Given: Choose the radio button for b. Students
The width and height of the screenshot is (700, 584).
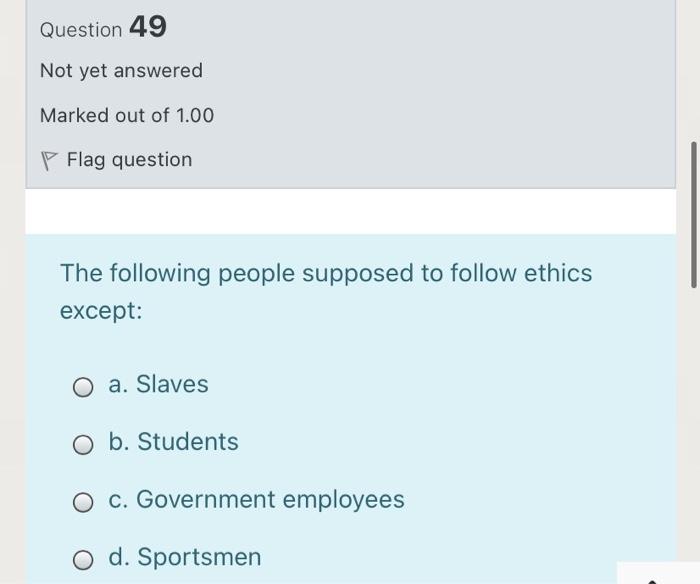Looking at the screenshot, I should click(x=83, y=443).
